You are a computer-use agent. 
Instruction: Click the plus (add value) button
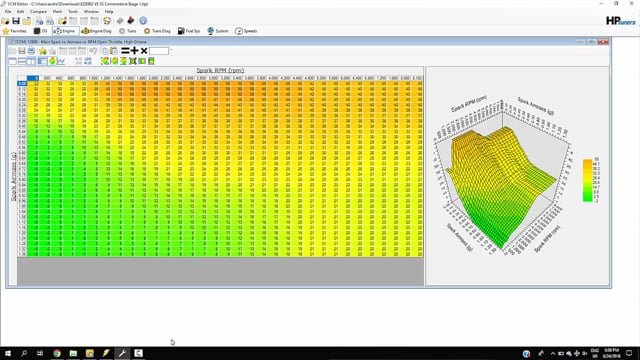(134, 51)
